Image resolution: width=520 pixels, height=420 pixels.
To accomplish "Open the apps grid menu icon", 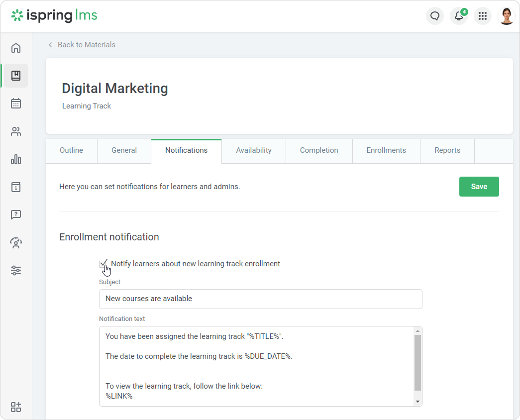I will 482,16.
